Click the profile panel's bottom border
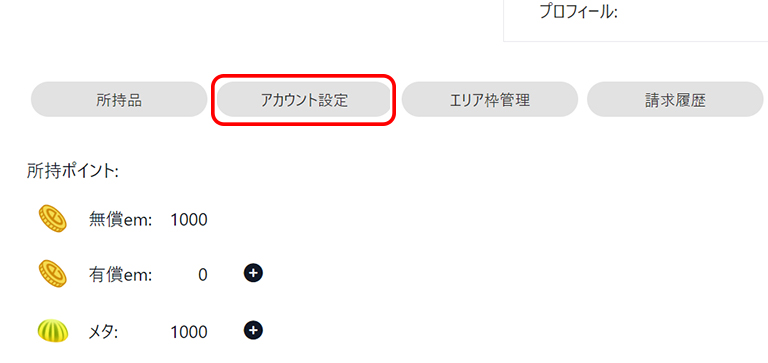The width and height of the screenshot is (768, 363). point(636,42)
